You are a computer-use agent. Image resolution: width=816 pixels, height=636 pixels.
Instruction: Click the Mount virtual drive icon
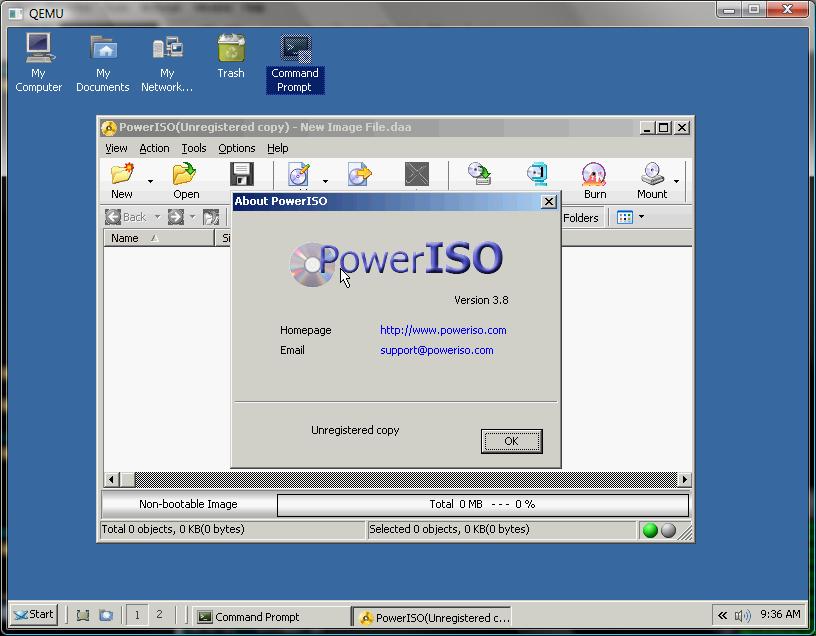pyautogui.click(x=652, y=177)
